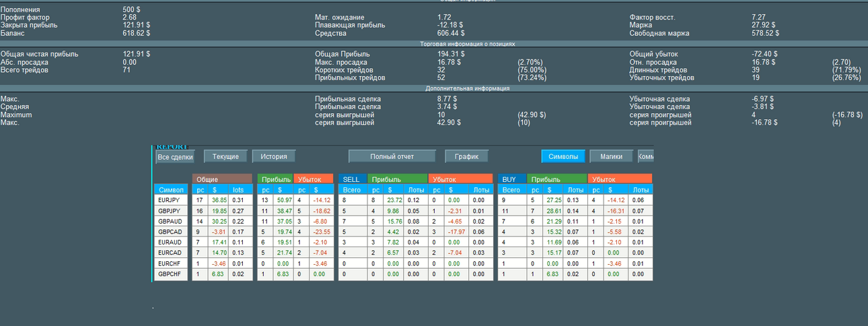868x326 pixels.
Task: Click the GBPCAD loss value -23.55
Action: pyautogui.click(x=322, y=232)
